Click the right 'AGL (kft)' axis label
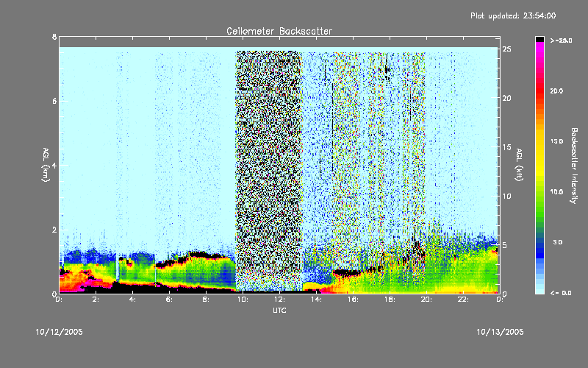Image resolution: width=588 pixels, height=368 pixels. pos(519,165)
